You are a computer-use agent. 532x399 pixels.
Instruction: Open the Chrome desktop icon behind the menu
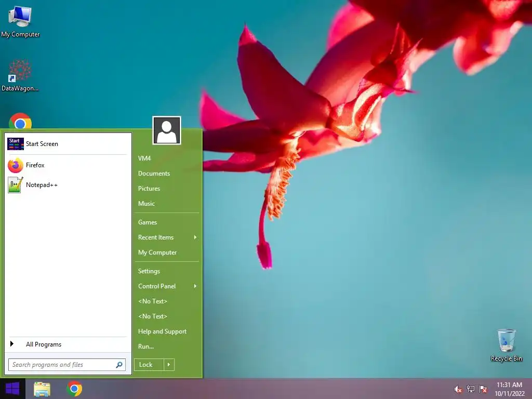pyautogui.click(x=20, y=121)
